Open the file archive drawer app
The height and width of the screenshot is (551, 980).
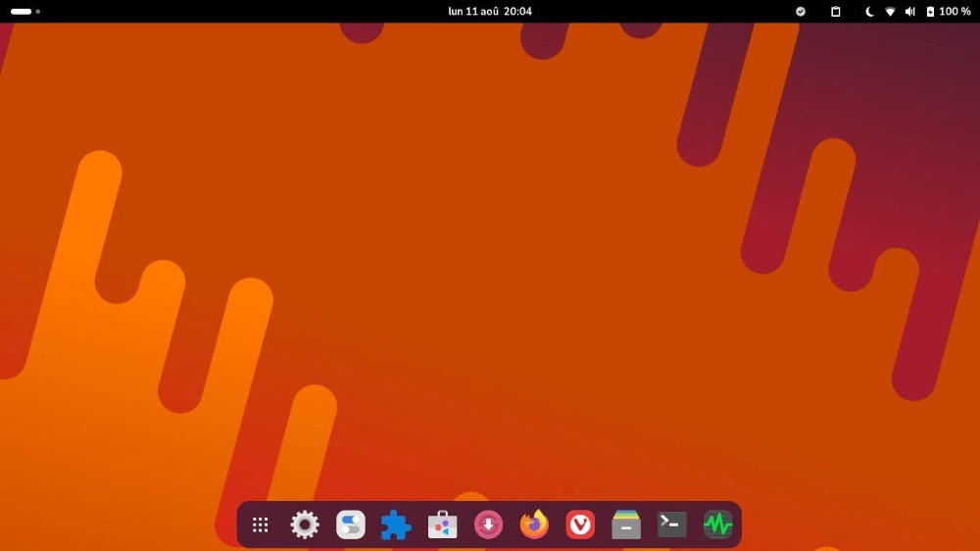coord(626,525)
